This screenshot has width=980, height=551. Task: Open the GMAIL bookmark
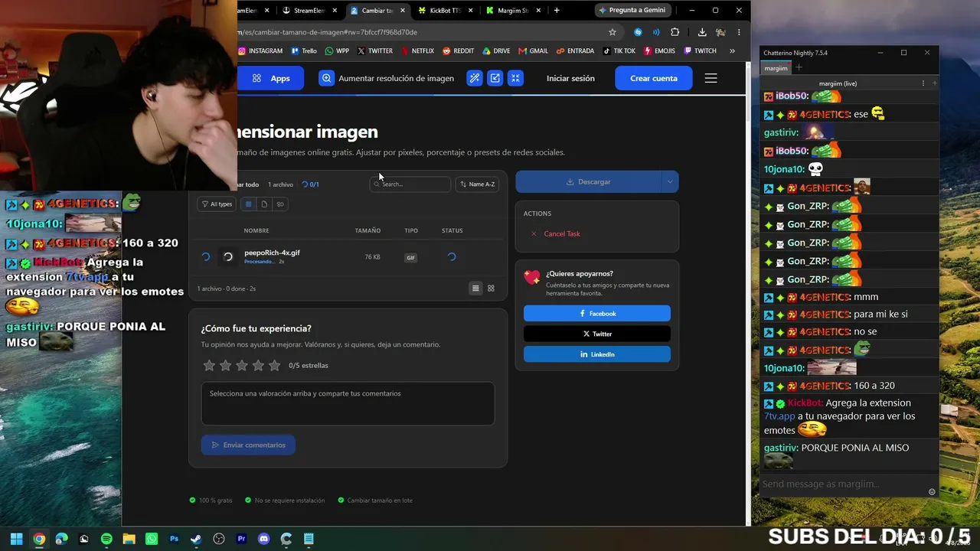(534, 51)
